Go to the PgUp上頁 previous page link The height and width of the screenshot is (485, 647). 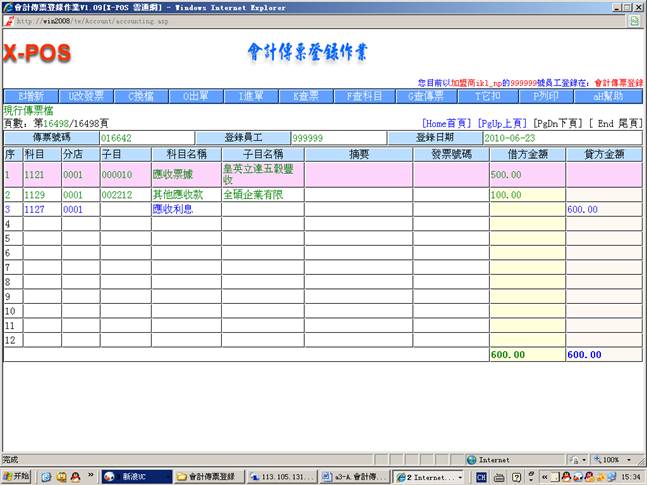502,123
